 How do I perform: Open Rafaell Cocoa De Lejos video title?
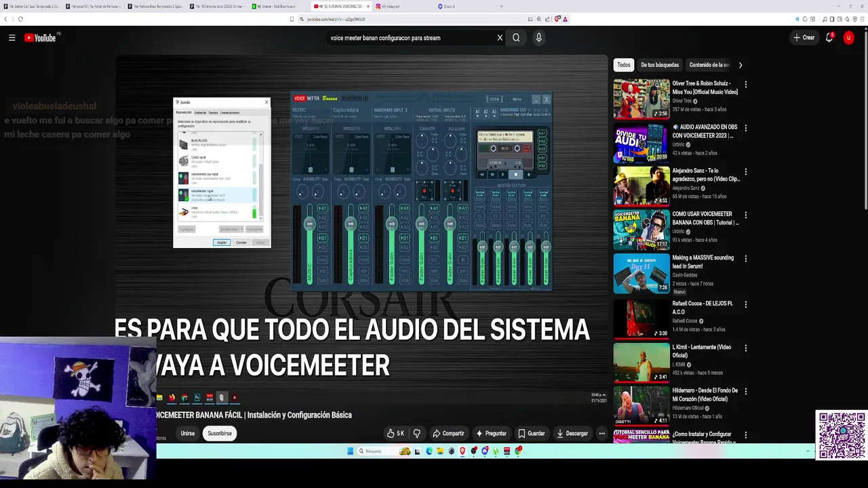click(x=703, y=308)
